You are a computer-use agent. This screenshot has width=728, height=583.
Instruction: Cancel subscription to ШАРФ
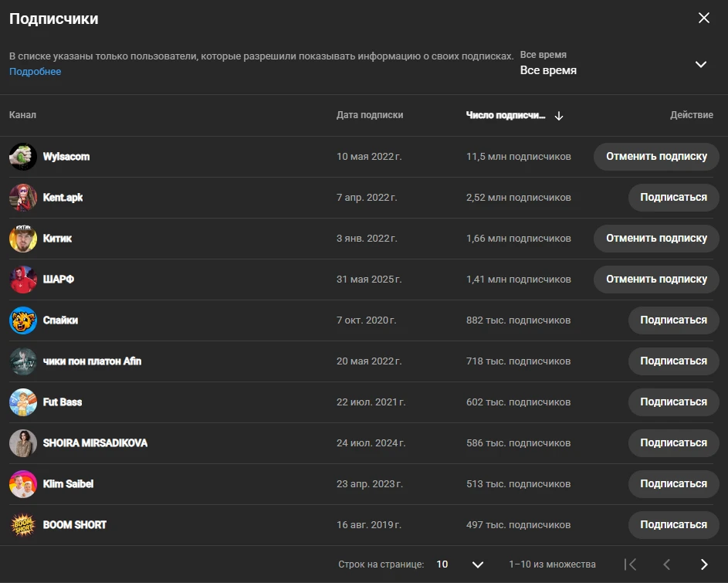point(656,280)
